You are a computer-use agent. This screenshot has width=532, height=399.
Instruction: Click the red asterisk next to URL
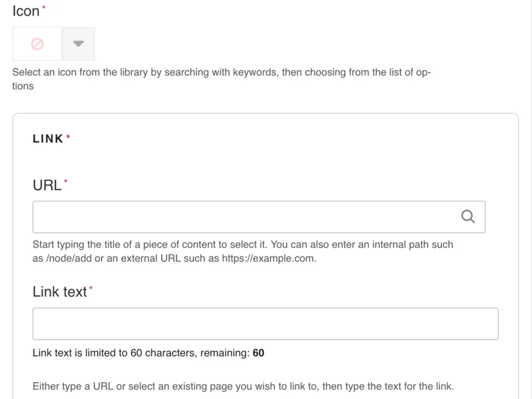coord(65,181)
